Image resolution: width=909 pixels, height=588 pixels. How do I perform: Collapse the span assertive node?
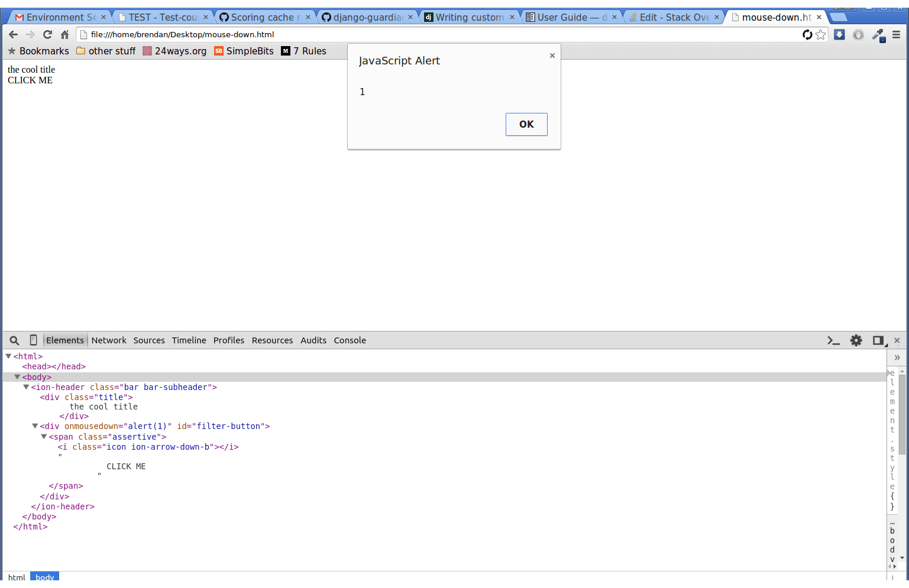(44, 437)
